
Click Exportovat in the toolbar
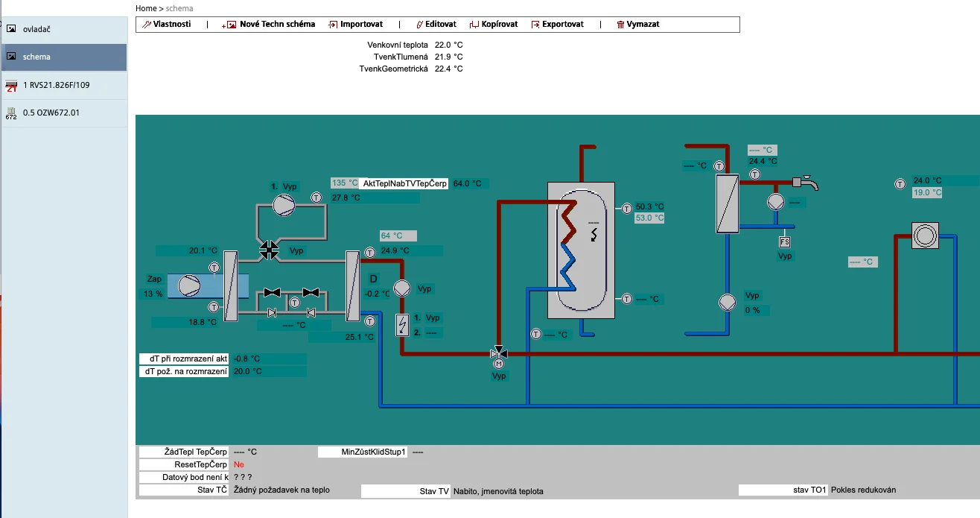click(x=558, y=25)
